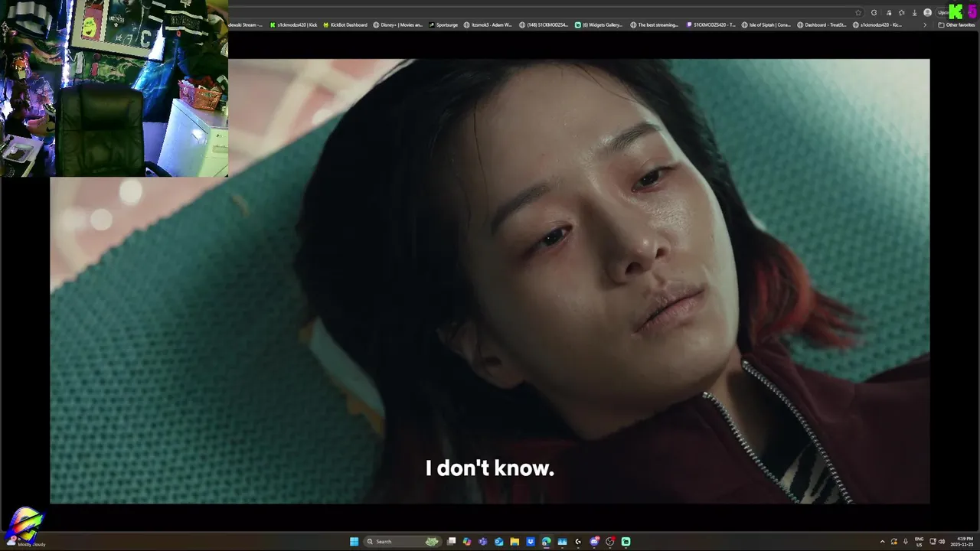This screenshot has width=980, height=551.
Task: Open the Dashboard - TreatSt... bookmark
Action: pos(822,24)
